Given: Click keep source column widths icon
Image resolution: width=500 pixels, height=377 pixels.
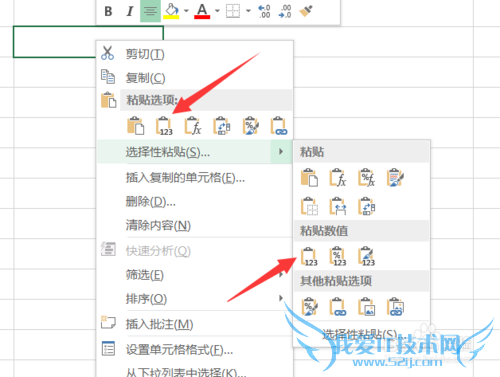Looking at the screenshot, I should point(338,206).
